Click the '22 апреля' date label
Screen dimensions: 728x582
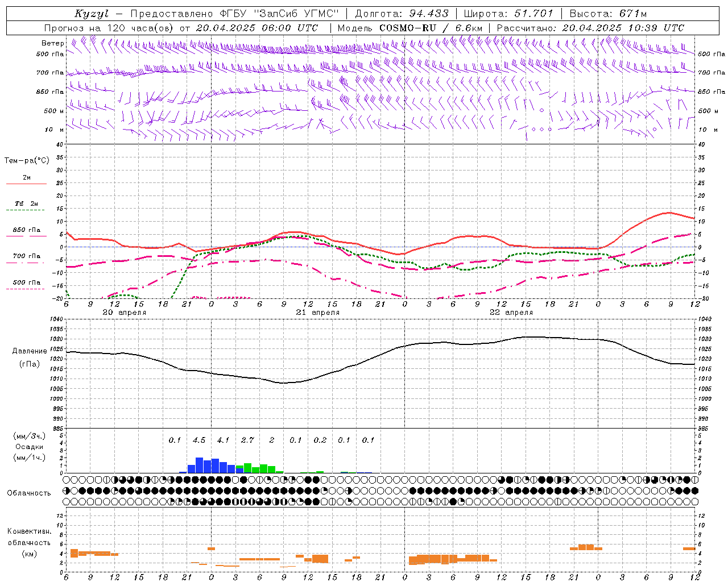(511, 313)
